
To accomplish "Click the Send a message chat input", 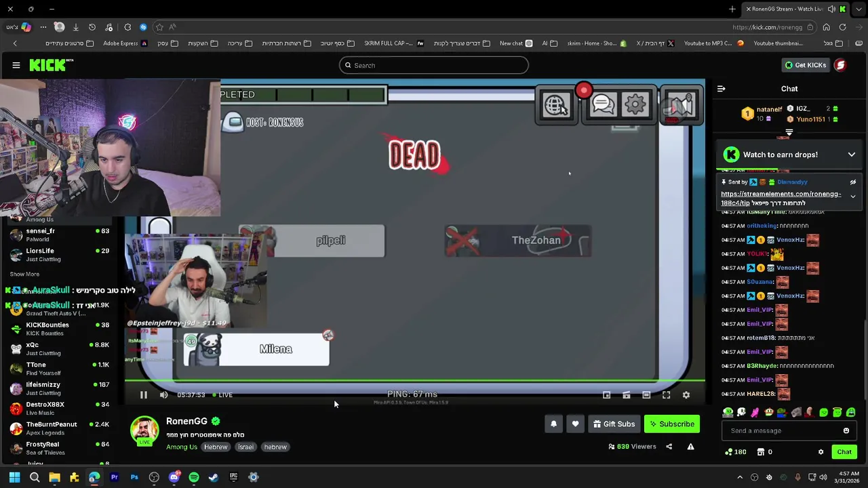I will click(x=780, y=431).
